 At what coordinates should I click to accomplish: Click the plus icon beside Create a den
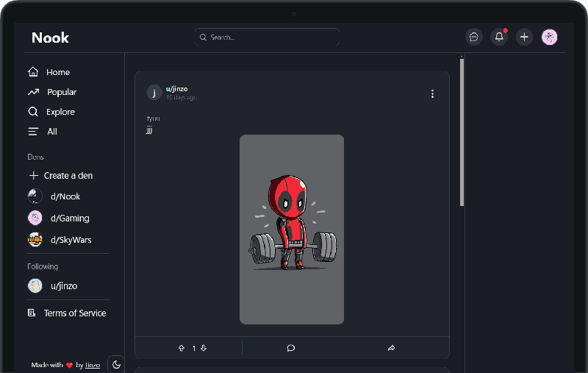pos(34,175)
